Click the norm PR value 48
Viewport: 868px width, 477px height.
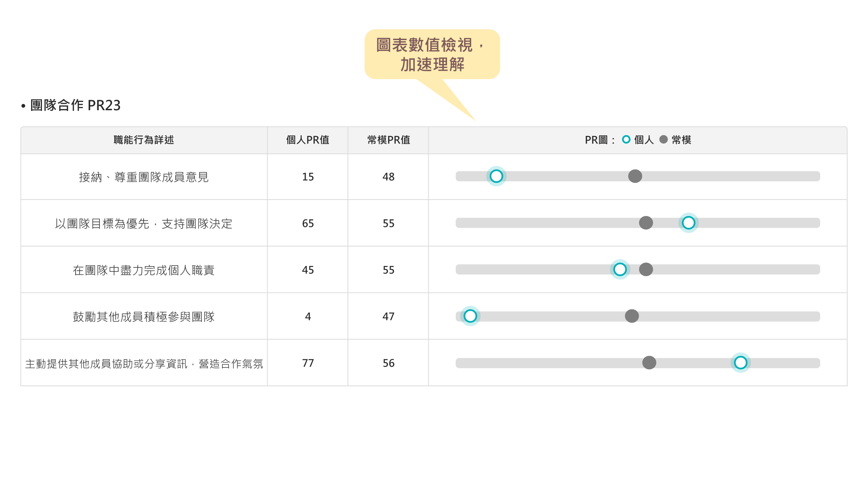[x=388, y=177]
